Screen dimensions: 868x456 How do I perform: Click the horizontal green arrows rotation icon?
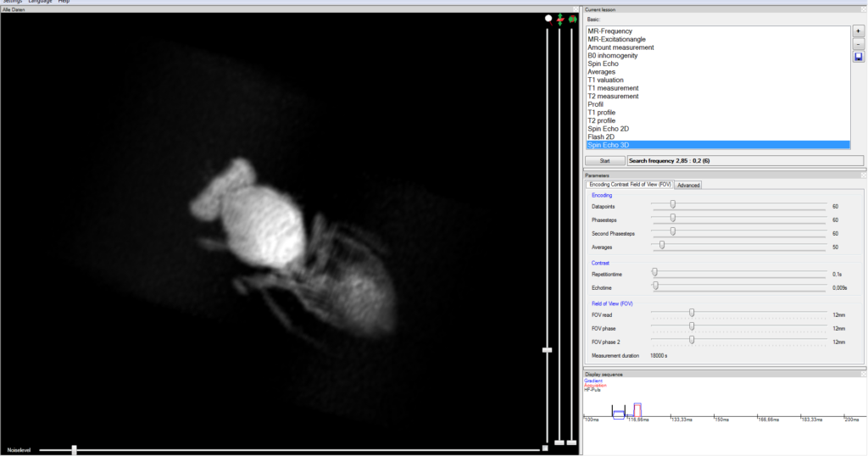coord(572,17)
